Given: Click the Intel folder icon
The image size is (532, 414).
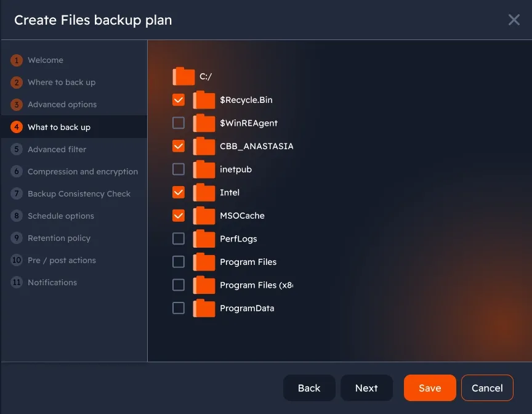Looking at the screenshot, I should pyautogui.click(x=204, y=192).
